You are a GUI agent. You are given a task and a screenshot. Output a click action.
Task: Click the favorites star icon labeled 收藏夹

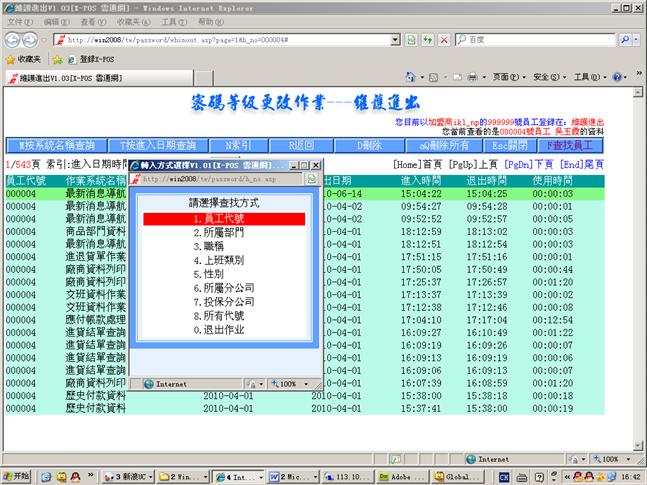pyautogui.click(x=23, y=59)
